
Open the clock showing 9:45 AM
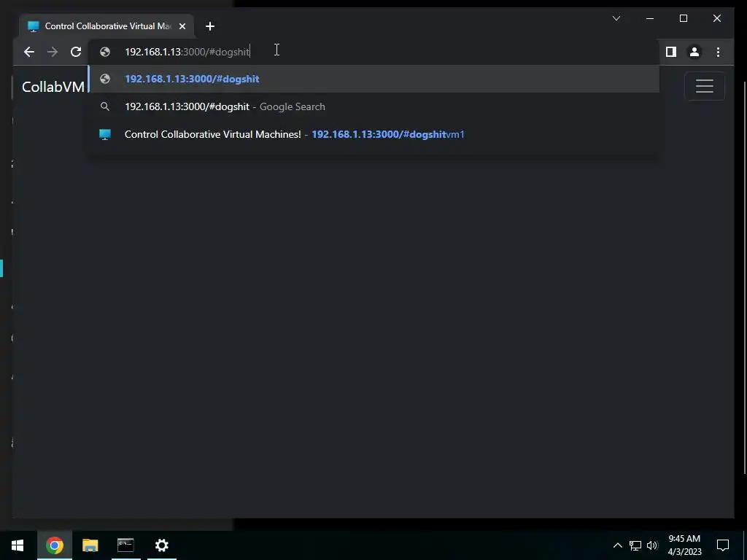[684, 545]
